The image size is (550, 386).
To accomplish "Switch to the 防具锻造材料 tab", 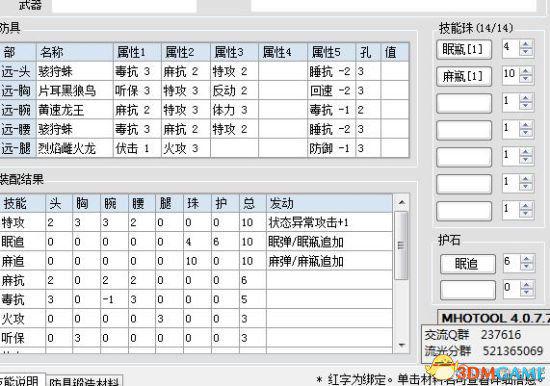I will pyautogui.click(x=84, y=382).
